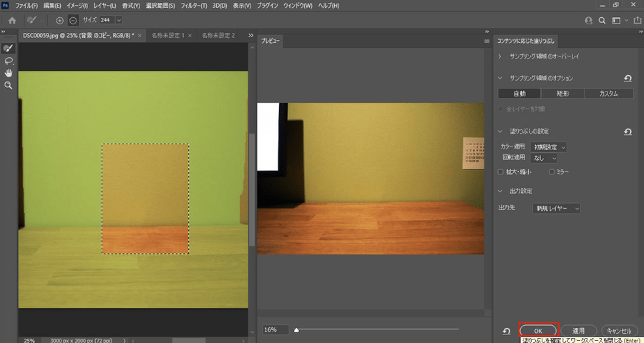Screen dimensions: 644x343
Task: Open the カラー適用 color adaptation dropdown
Action: click(549, 146)
